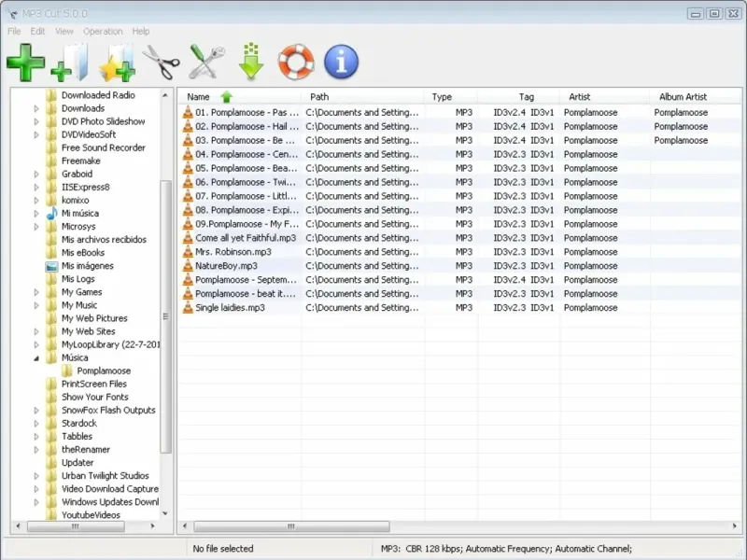The width and height of the screenshot is (747, 560).
Task: Expand the Downloads folder
Action: click(x=36, y=108)
